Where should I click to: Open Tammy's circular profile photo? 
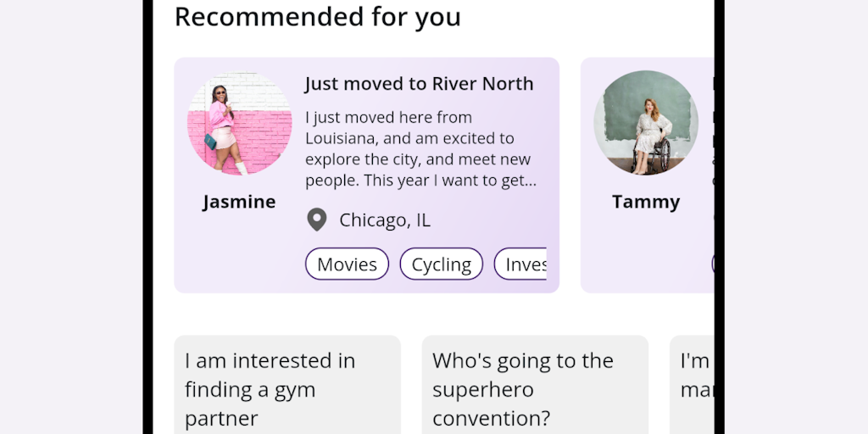[646, 124]
